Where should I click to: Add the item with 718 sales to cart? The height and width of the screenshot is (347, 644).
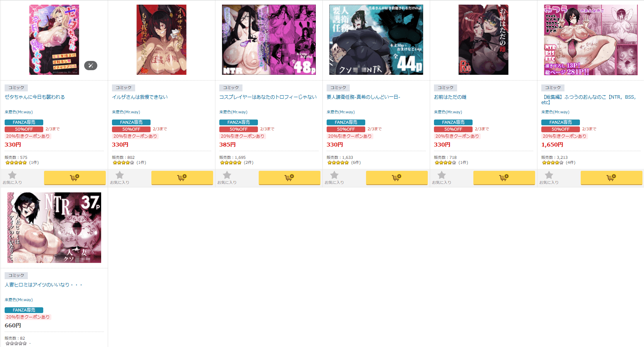pyautogui.click(x=504, y=178)
